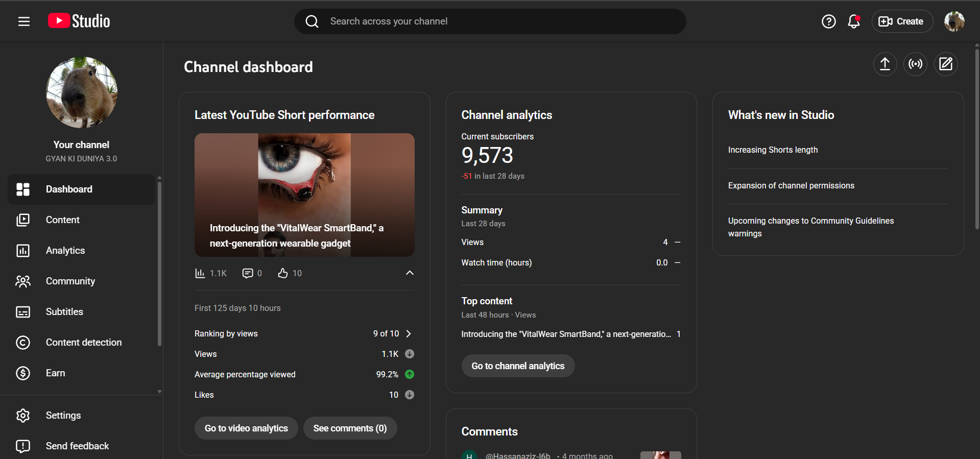Select Content in the sidebar

(x=63, y=220)
